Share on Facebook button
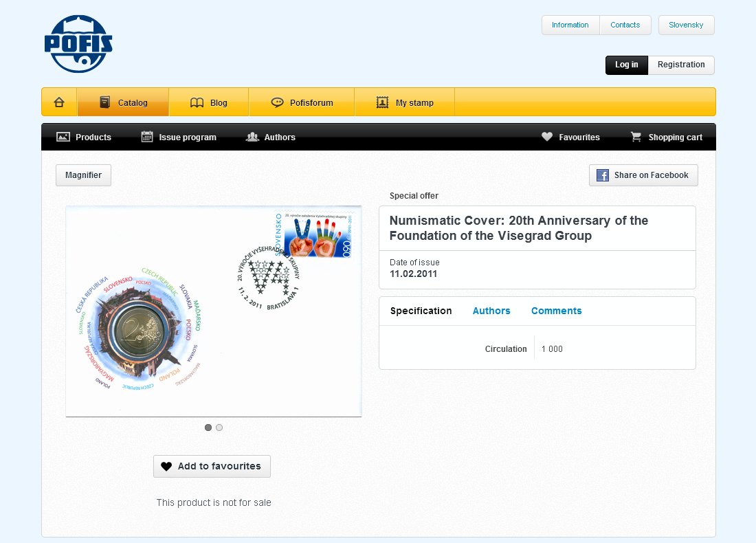Screen dimensions: 756x543 pos(643,175)
